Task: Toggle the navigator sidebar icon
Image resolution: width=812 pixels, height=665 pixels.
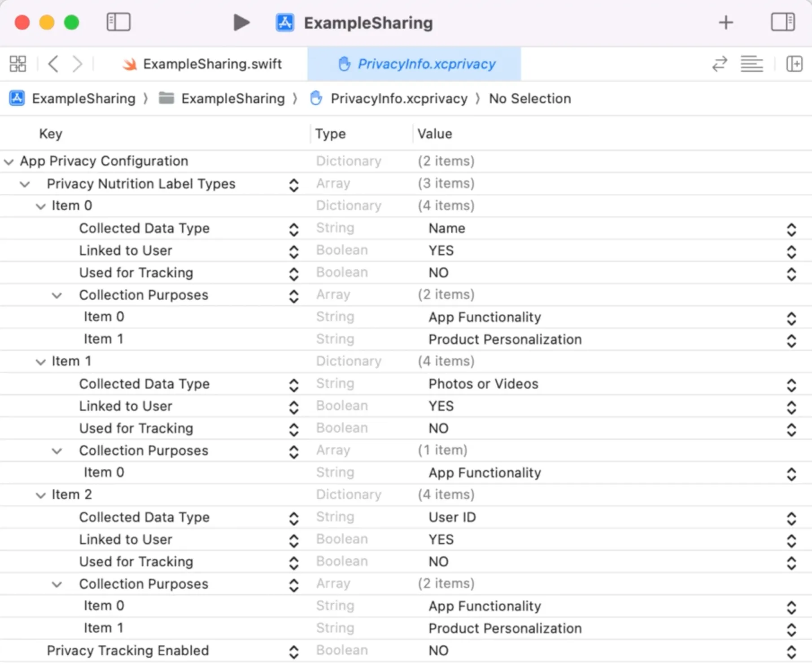Action: coord(118,22)
